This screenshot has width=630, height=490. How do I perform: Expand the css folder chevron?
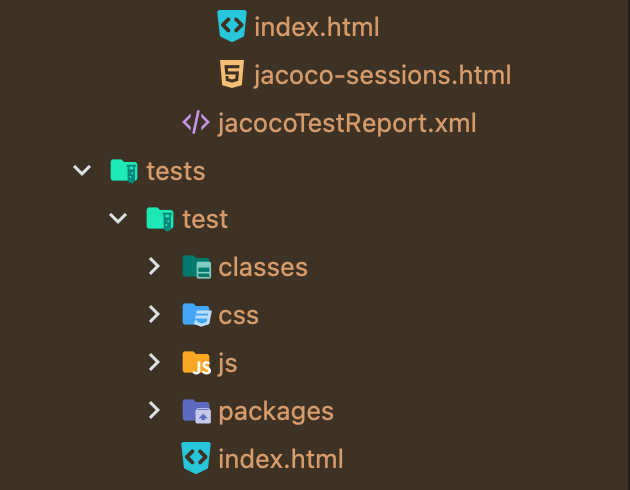click(154, 315)
